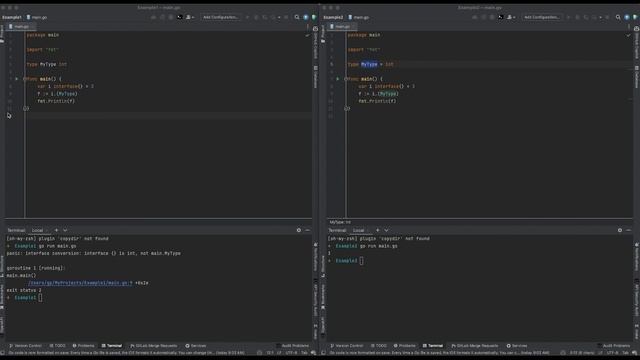Click the terminal icon in Example2 toolbar
640x360 pixels.
501,17
